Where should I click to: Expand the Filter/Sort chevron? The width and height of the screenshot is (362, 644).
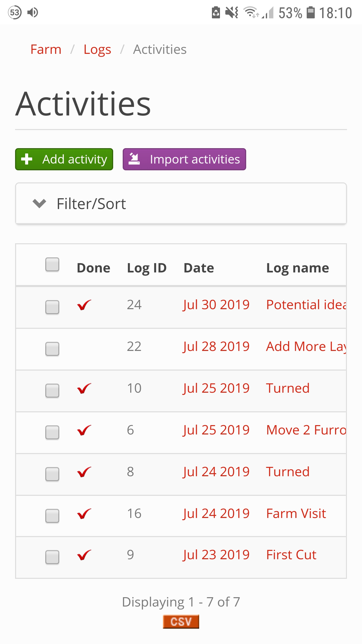39,204
